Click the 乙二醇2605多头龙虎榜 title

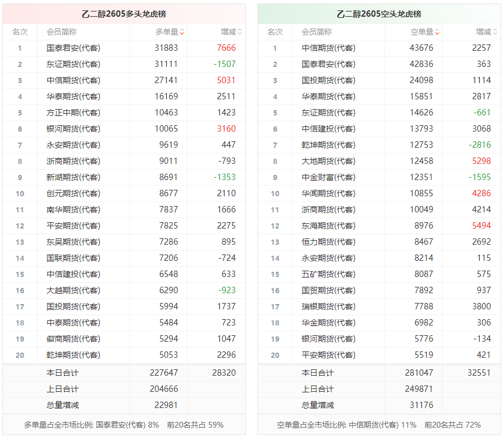click(124, 14)
